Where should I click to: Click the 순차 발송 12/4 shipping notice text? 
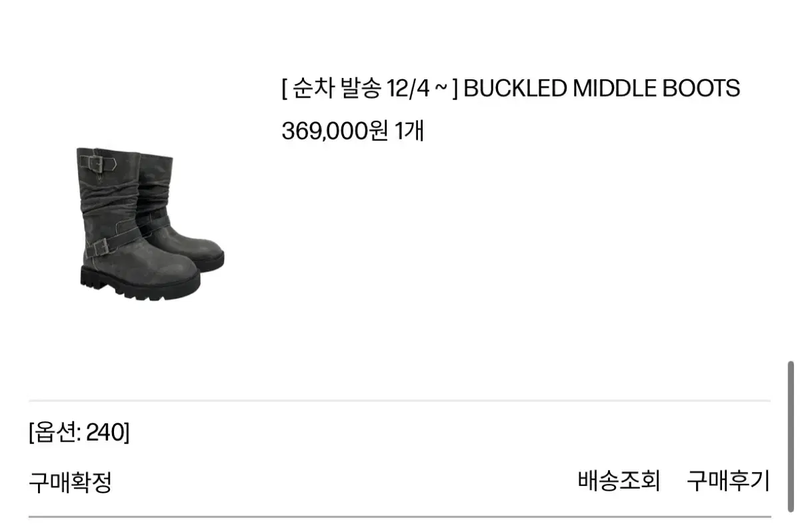click(370, 88)
